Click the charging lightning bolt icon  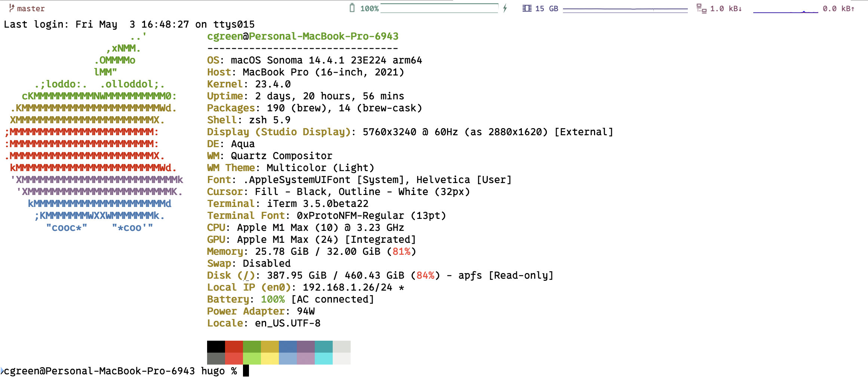click(505, 8)
